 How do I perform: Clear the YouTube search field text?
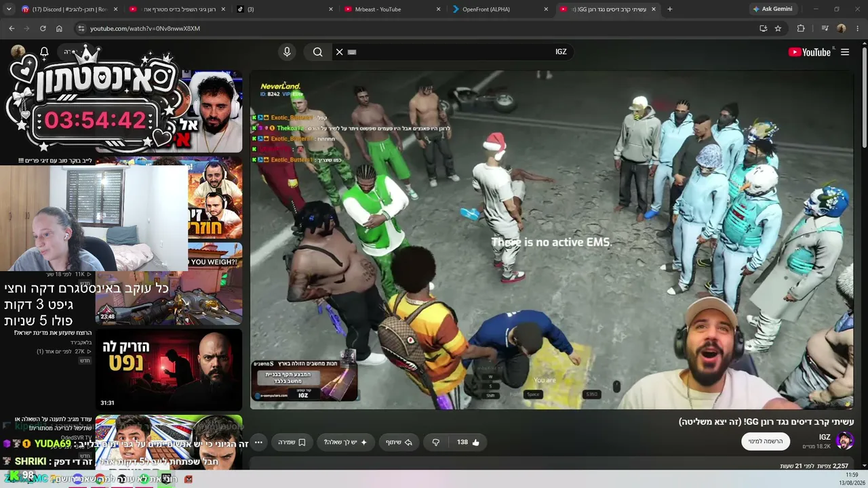(340, 52)
